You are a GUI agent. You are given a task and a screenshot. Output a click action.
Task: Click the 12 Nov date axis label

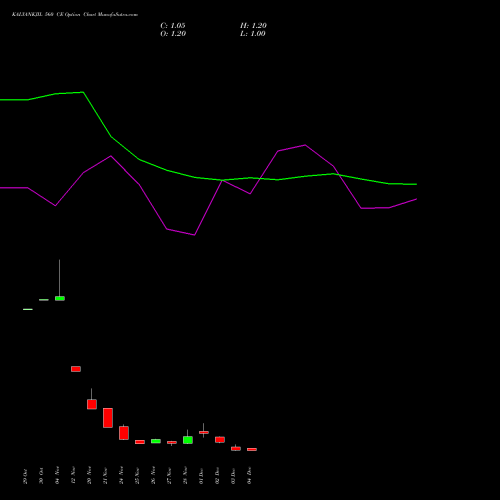pos(74,475)
